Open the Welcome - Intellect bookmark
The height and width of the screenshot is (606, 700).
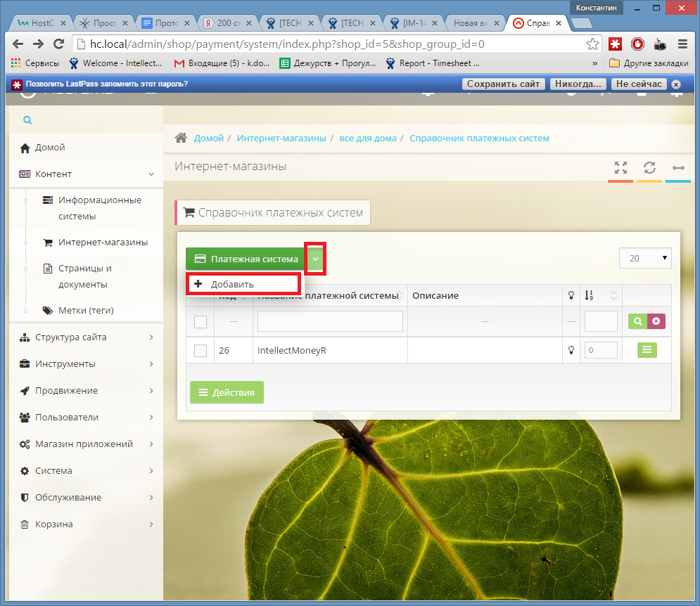(x=115, y=63)
